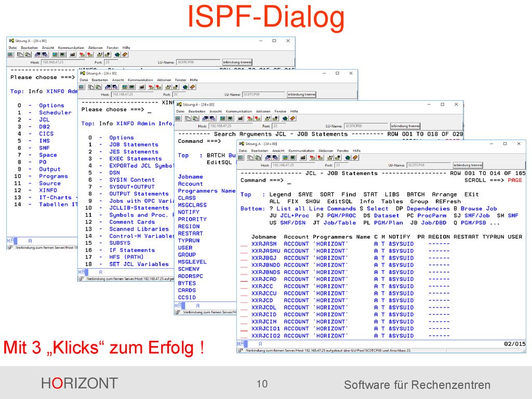The image size is (532, 399).
Task: Click 'Browse Job' line command
Action: click(478, 209)
